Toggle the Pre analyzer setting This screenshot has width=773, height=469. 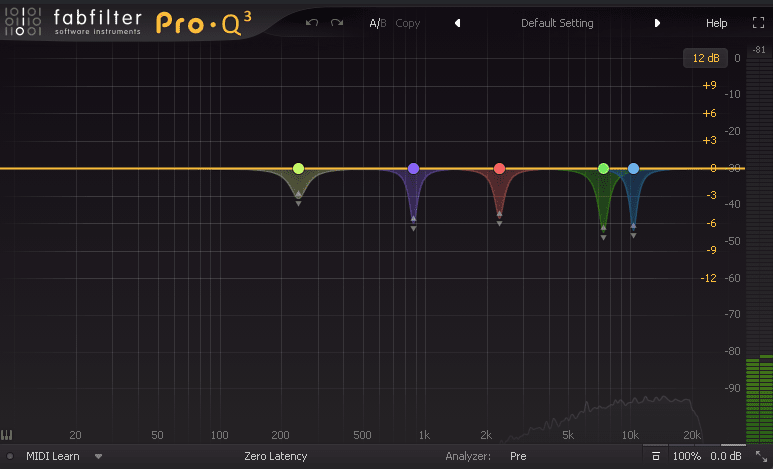pos(518,456)
